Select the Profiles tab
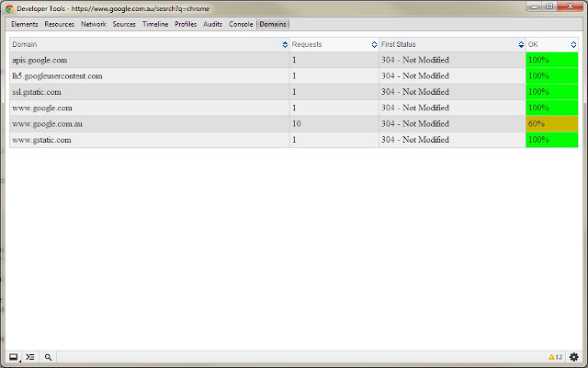Image resolution: width=588 pixels, height=368 pixels. [x=186, y=24]
